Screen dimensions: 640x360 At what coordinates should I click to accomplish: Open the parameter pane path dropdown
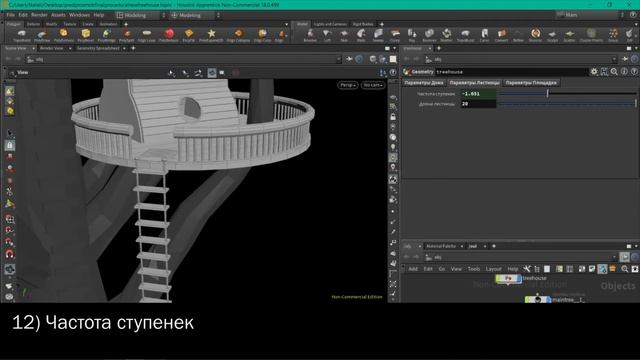[614, 59]
